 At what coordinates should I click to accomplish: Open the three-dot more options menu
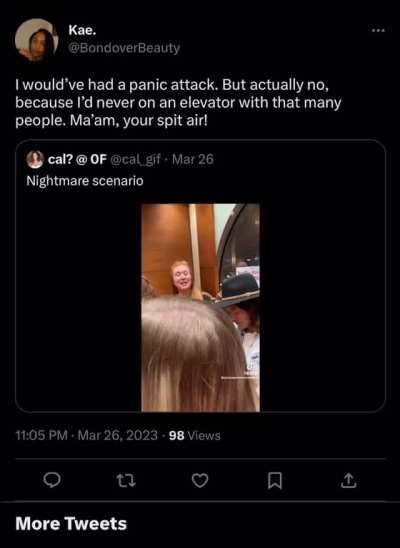click(378, 30)
